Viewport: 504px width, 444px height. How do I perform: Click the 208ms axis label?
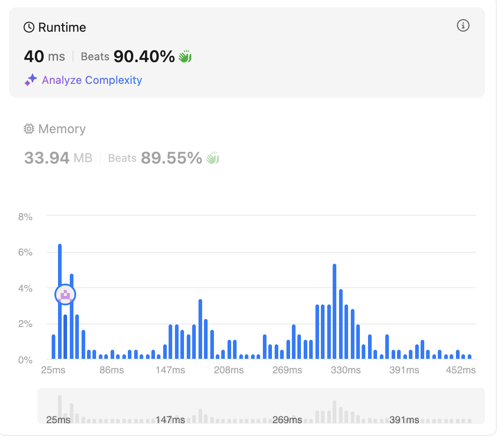coord(229,370)
